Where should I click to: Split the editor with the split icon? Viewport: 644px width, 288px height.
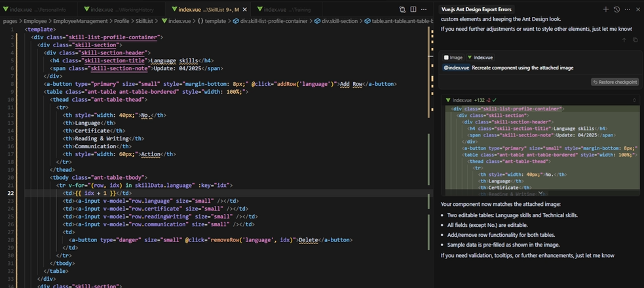[413, 10]
